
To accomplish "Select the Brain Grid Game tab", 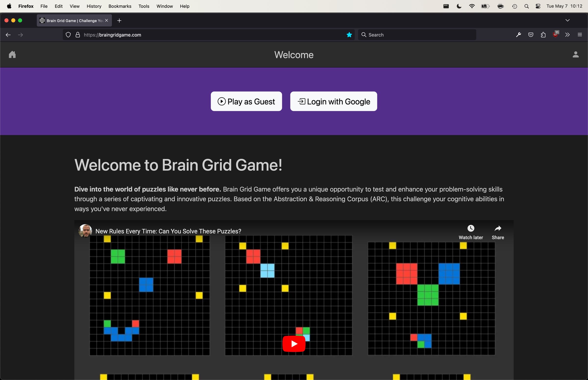I will [x=72, y=21].
